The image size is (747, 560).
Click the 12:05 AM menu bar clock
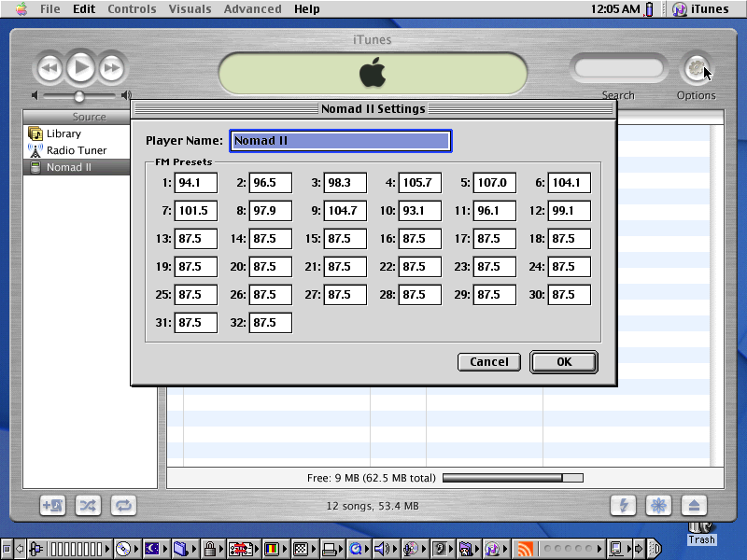pos(615,8)
